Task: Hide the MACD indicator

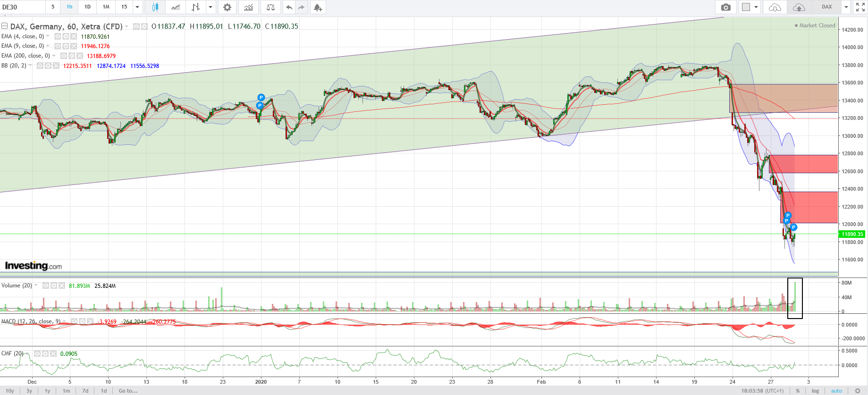Action: click(x=74, y=321)
